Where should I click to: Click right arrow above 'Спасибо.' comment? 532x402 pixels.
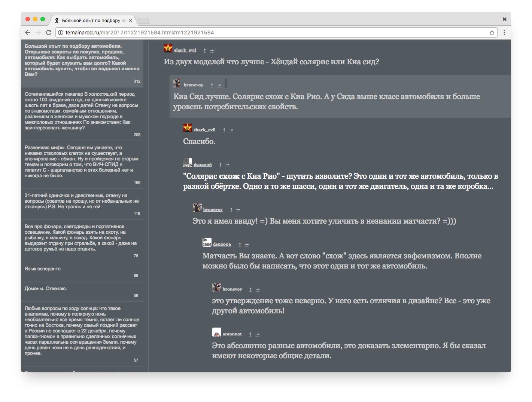[x=231, y=130]
